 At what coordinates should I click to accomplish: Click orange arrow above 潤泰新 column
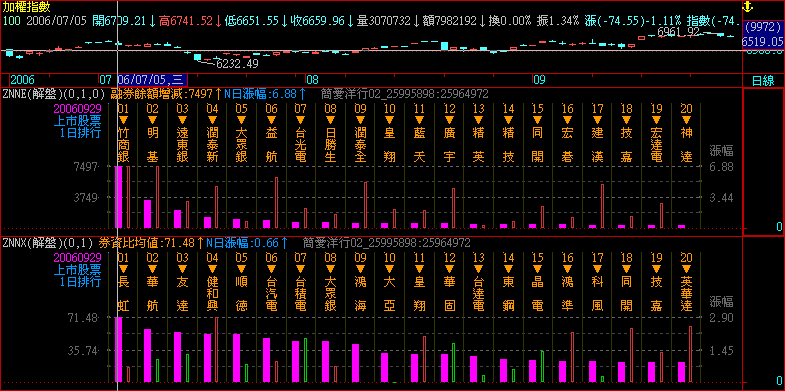(212, 120)
